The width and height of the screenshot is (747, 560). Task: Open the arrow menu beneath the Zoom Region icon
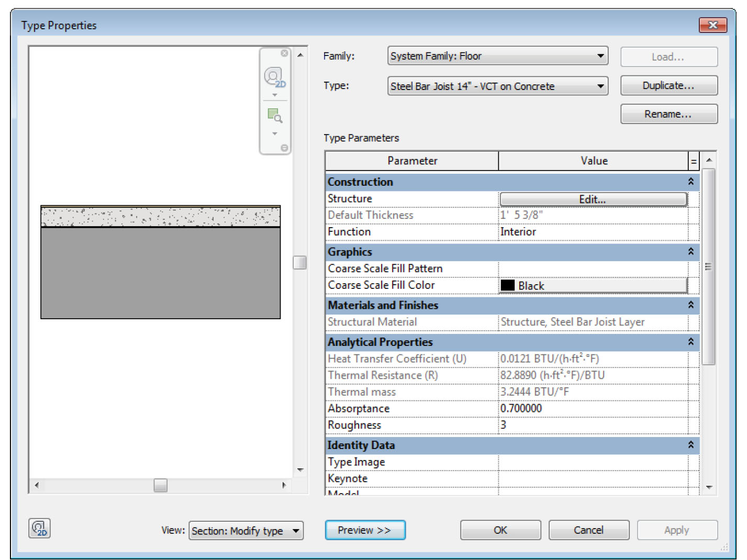274,134
